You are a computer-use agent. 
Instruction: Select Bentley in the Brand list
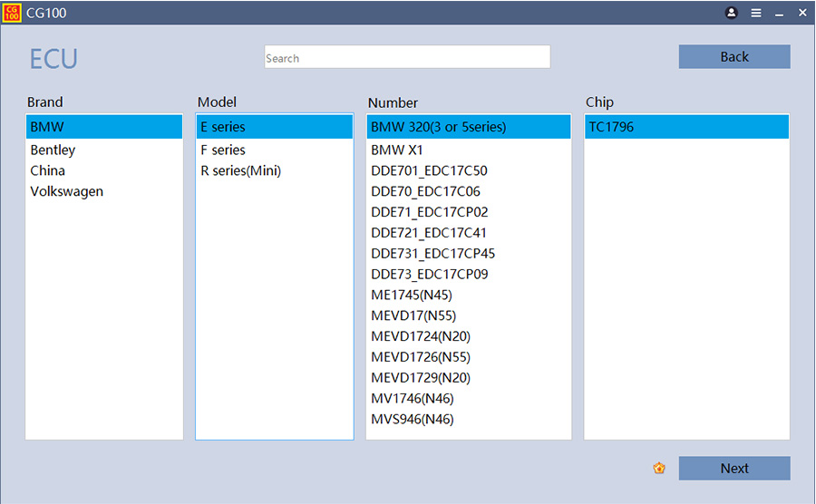53,150
